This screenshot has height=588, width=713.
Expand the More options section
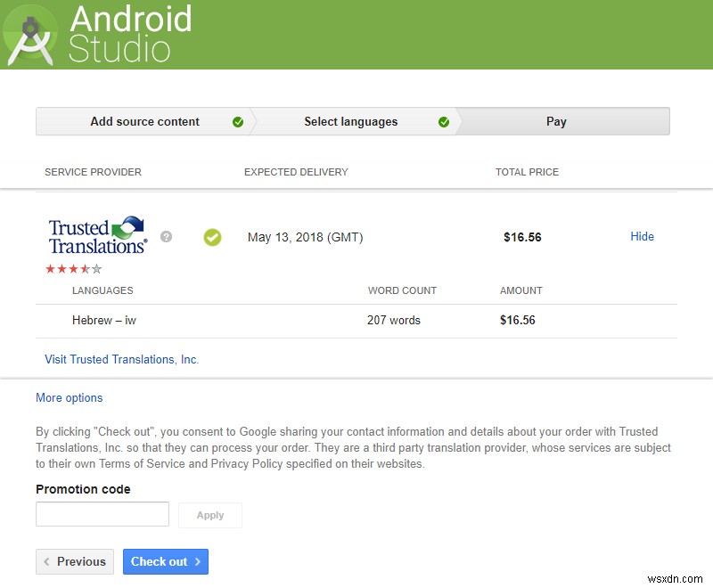(69, 397)
